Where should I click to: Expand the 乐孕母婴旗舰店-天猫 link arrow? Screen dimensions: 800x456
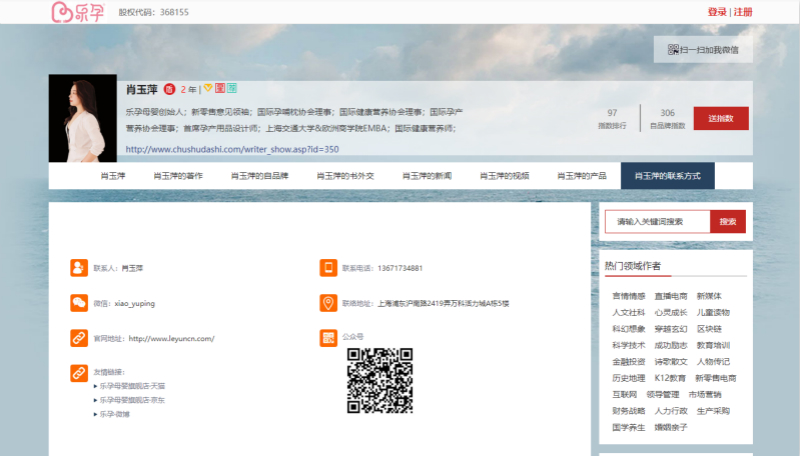[x=94, y=385]
